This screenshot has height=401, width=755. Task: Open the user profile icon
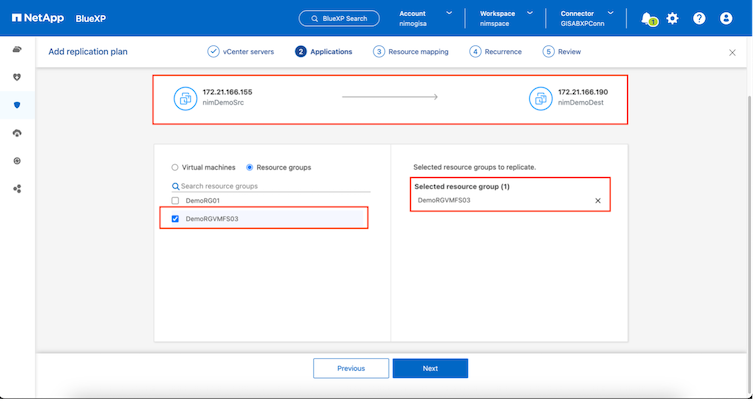pos(726,18)
